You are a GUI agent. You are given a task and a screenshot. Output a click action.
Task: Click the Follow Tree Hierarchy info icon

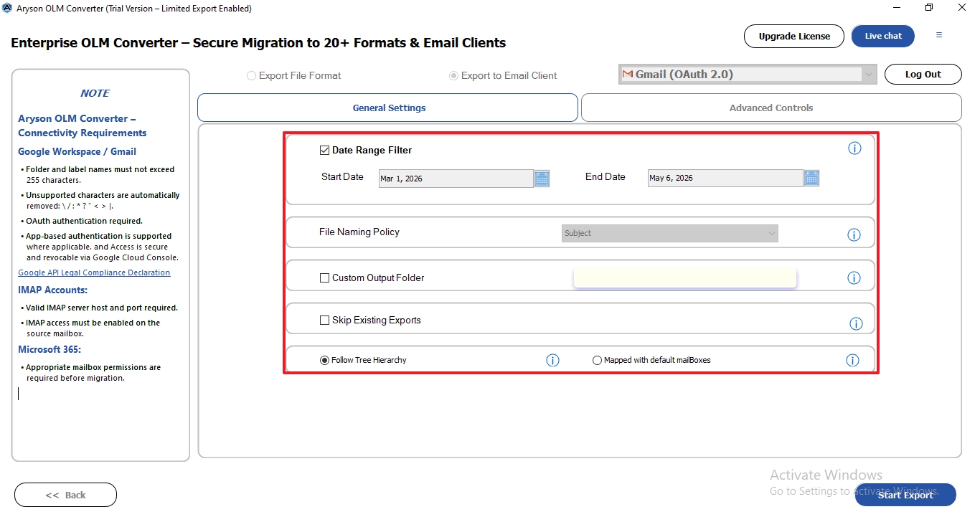click(552, 360)
